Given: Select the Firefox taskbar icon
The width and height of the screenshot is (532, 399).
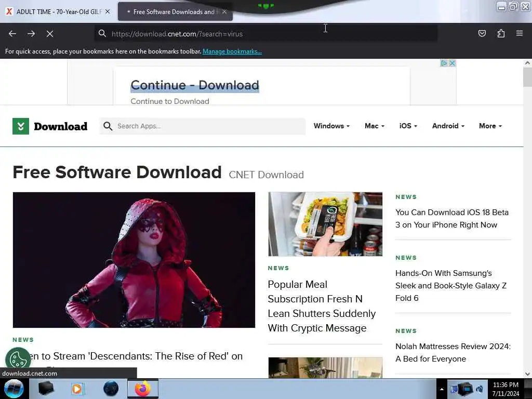Looking at the screenshot, I should click(x=143, y=389).
